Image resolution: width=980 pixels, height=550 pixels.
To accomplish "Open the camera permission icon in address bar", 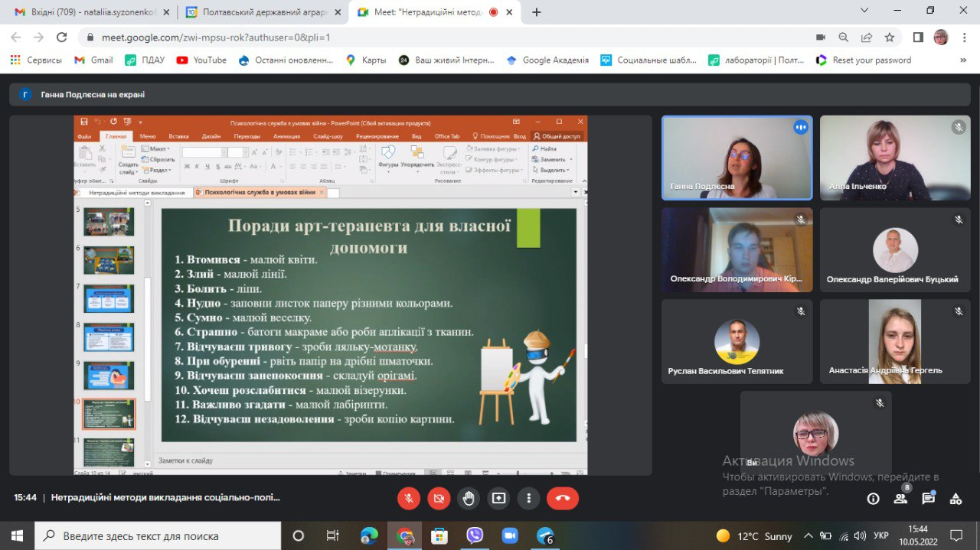I will [821, 37].
